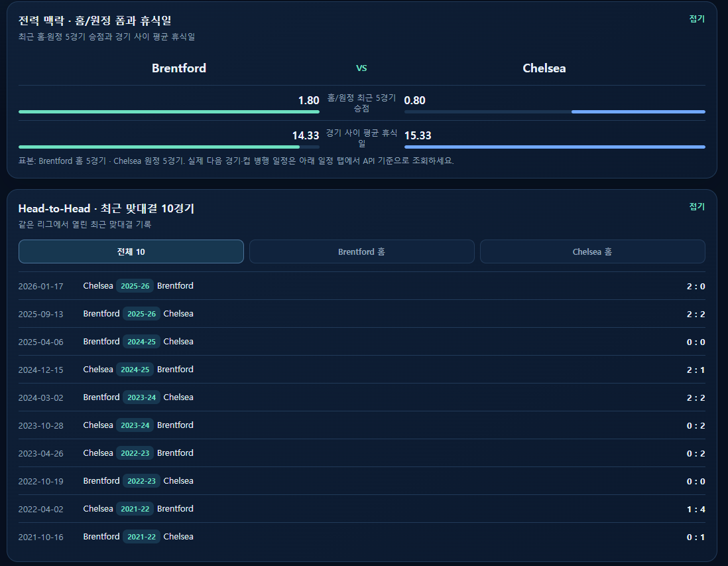Click the 14.33 rest days value
This screenshot has width=728, height=566.
[x=306, y=135]
